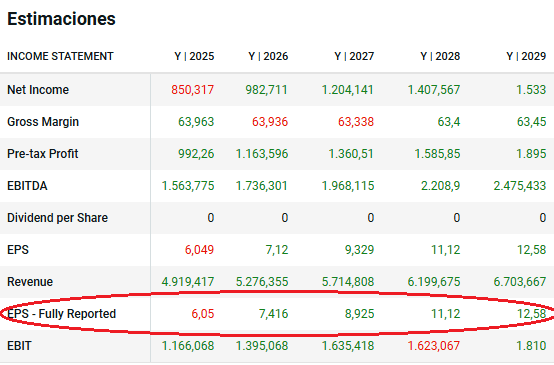Click EBITDA 2025 value 1.563,775
Image resolution: width=554 pixels, height=365 pixels.
point(188,186)
